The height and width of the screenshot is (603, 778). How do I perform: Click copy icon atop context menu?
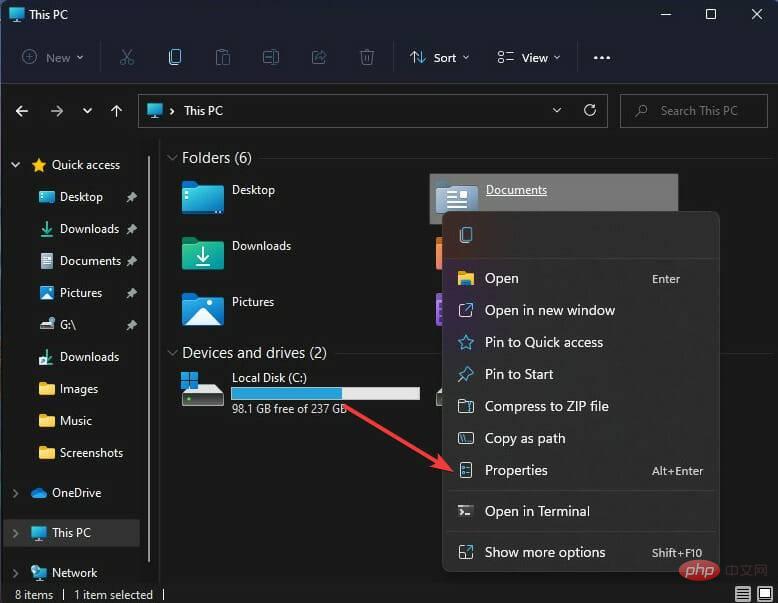point(466,236)
